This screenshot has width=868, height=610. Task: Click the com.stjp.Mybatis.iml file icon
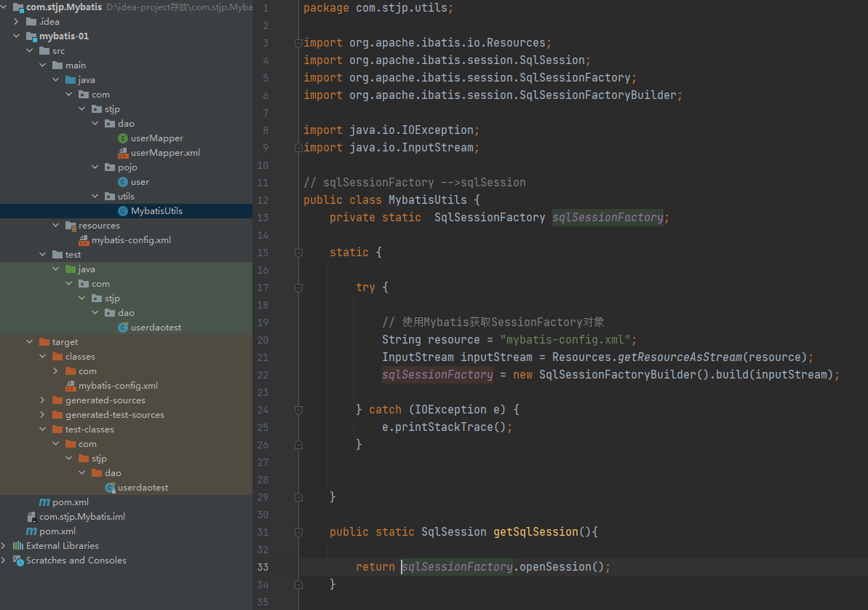pyautogui.click(x=31, y=516)
